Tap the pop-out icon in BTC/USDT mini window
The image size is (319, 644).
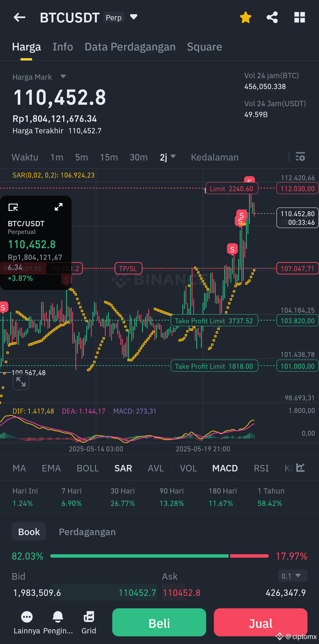click(13, 207)
